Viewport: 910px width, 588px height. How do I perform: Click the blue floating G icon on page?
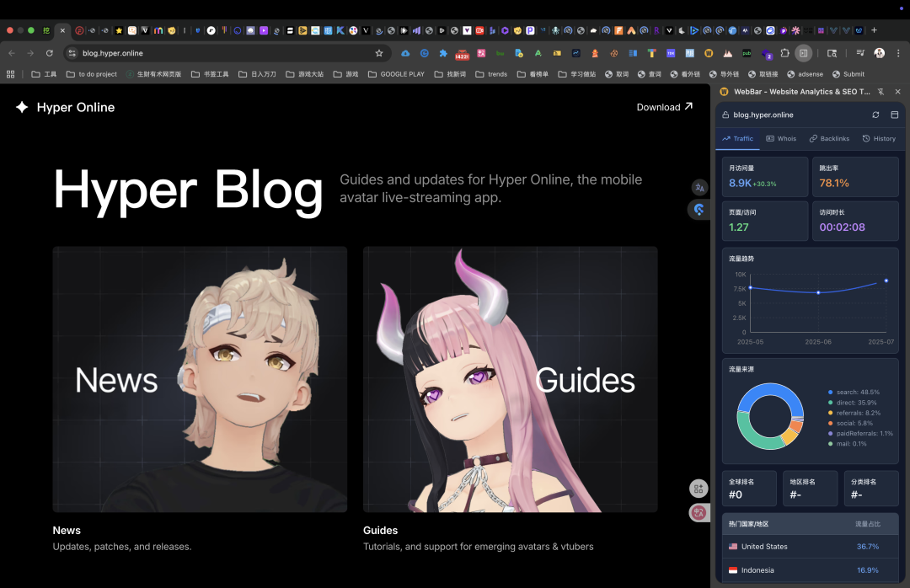(x=699, y=210)
